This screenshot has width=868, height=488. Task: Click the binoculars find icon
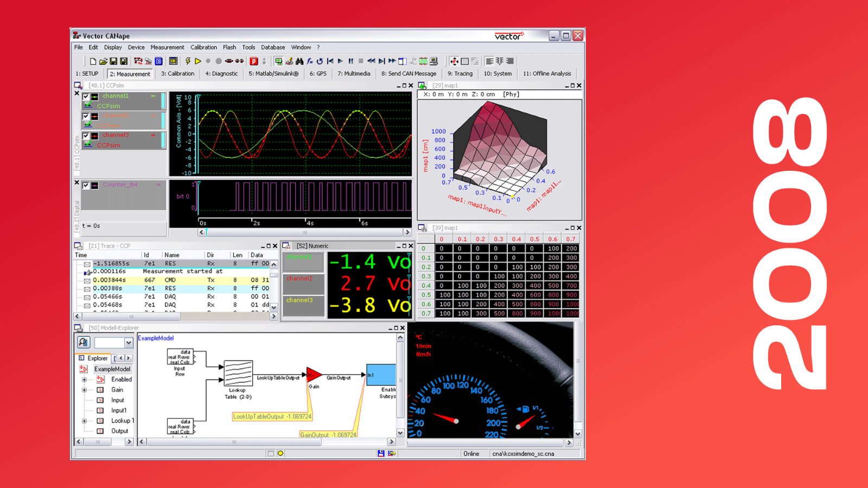(x=299, y=61)
